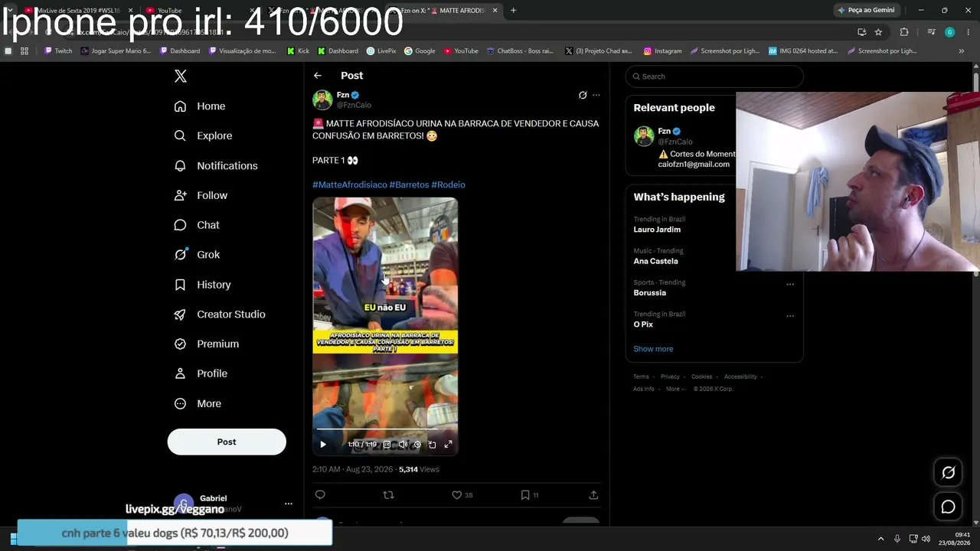Enter fullscreen on the video
Screen dimensions: 980x551
click(448, 445)
